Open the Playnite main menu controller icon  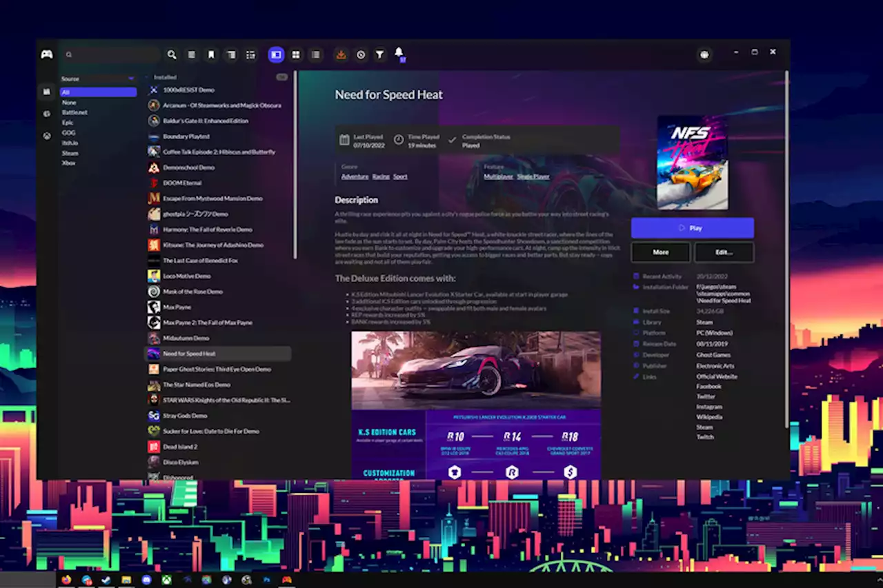tap(47, 54)
